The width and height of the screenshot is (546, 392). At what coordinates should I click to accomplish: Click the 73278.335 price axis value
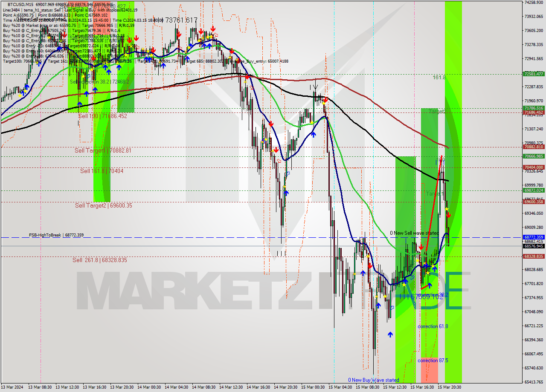(534, 44)
